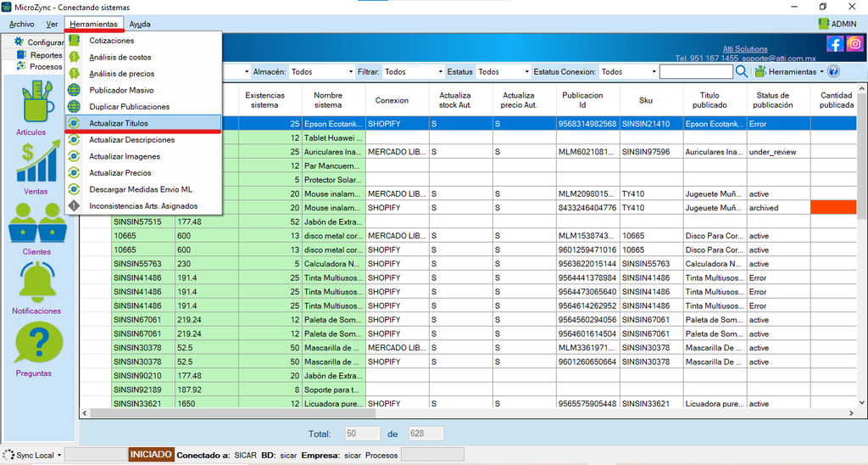Open the Articulos sidebar icon
The image size is (868, 465).
37,102
